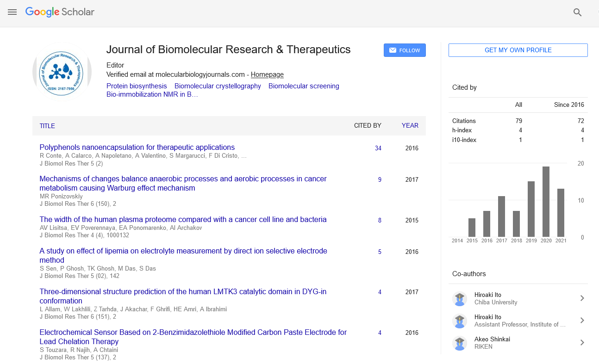Click the Google Scholar logo

click(x=60, y=12)
